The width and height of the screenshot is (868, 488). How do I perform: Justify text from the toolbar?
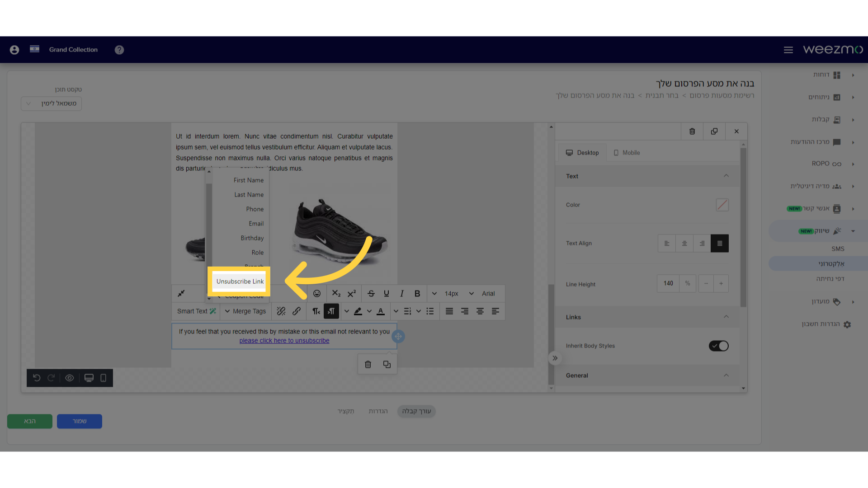click(x=449, y=311)
